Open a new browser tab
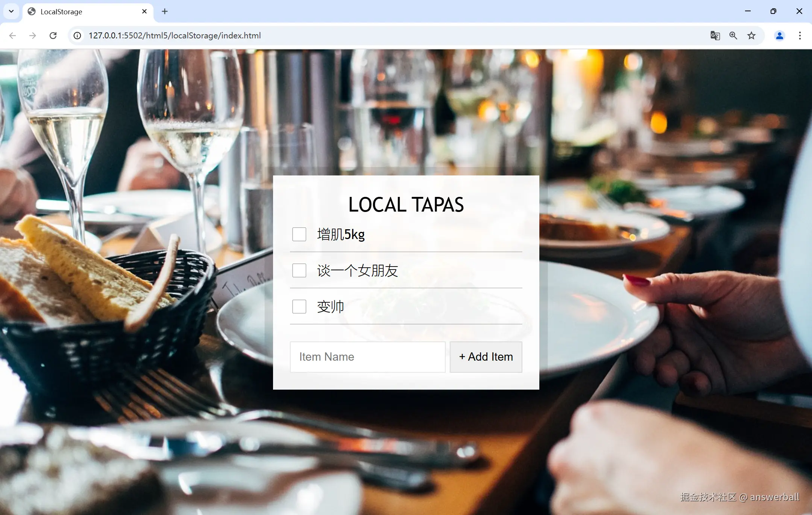Screen dimensions: 812x515 point(164,11)
